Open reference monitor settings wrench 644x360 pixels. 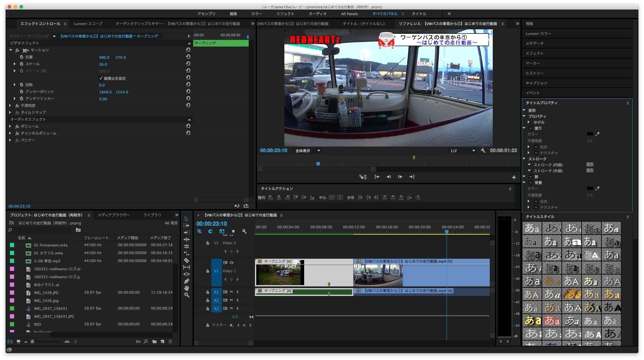tap(483, 150)
